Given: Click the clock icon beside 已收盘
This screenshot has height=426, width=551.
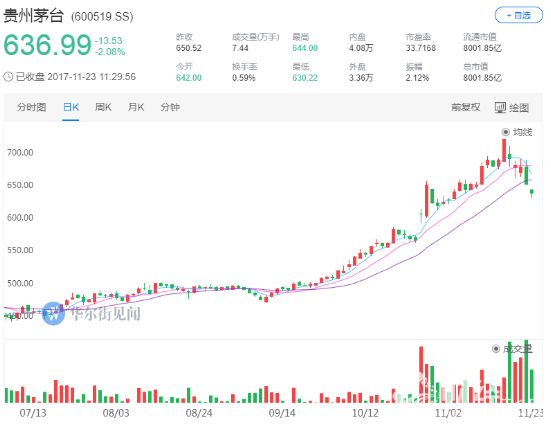Looking at the screenshot, I should [8, 77].
